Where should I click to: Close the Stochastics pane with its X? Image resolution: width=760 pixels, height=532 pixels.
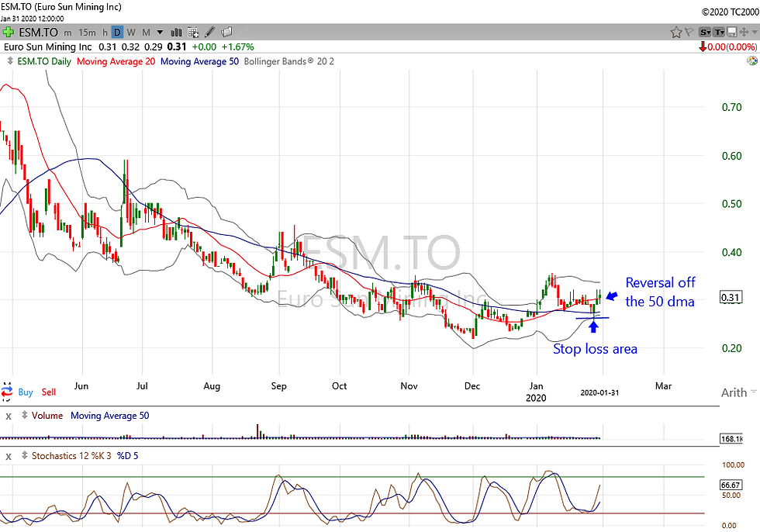[9, 457]
